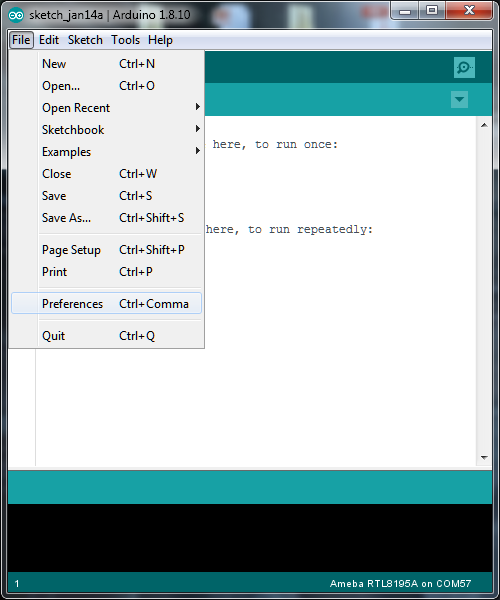Click the editor scrollbar up arrow
The width and height of the screenshot is (500, 600).
(x=484, y=125)
